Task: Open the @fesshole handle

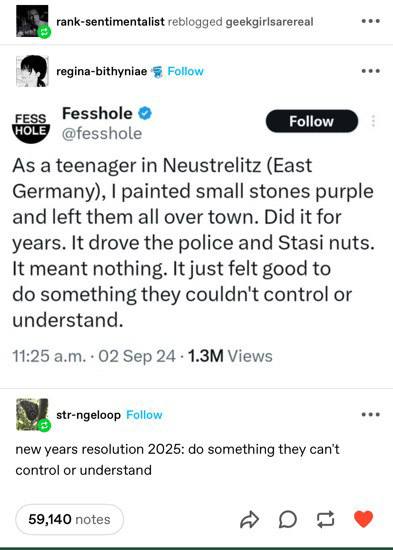Action: pos(102,133)
